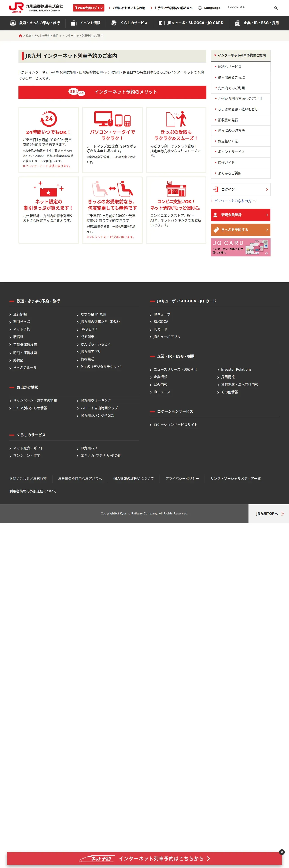This screenshot has width=289, height=868.
Task: Open JR九州ウォーキング footer link
Action: coord(96,401)
